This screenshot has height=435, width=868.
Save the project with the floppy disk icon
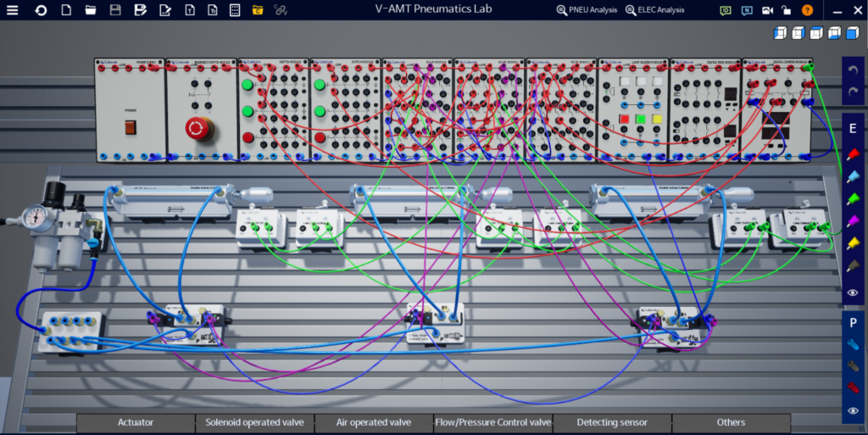tap(115, 10)
